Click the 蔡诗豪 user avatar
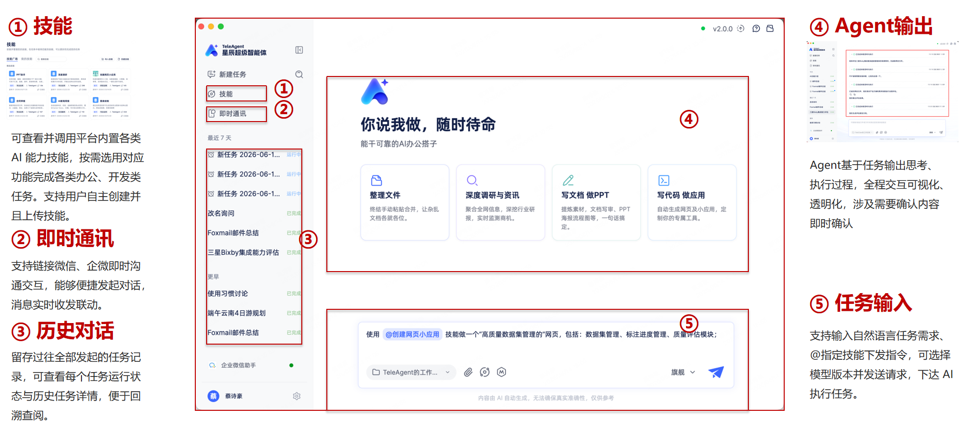Viewport: 980px width, 426px height. coord(213,396)
